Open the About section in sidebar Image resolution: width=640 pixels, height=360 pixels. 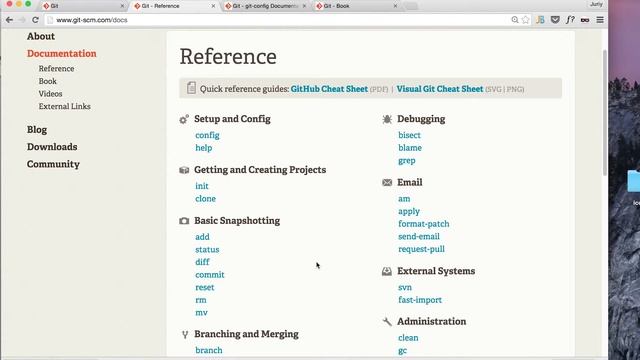point(41,36)
